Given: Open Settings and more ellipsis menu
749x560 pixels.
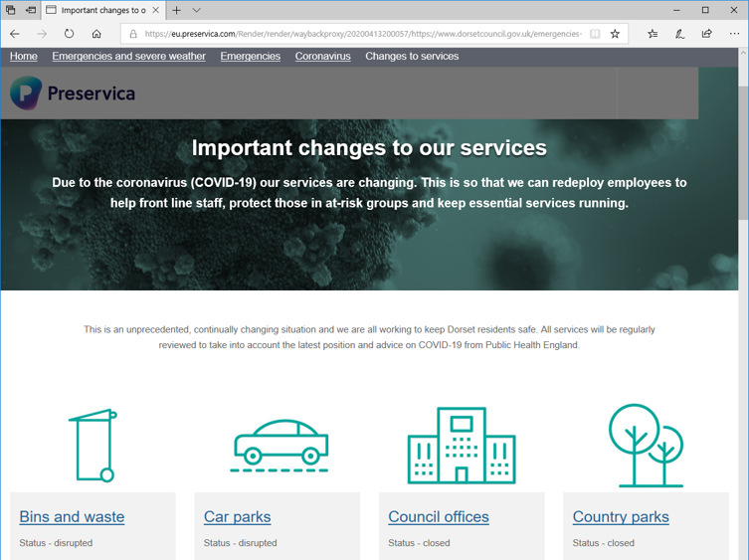Looking at the screenshot, I should tap(735, 34).
